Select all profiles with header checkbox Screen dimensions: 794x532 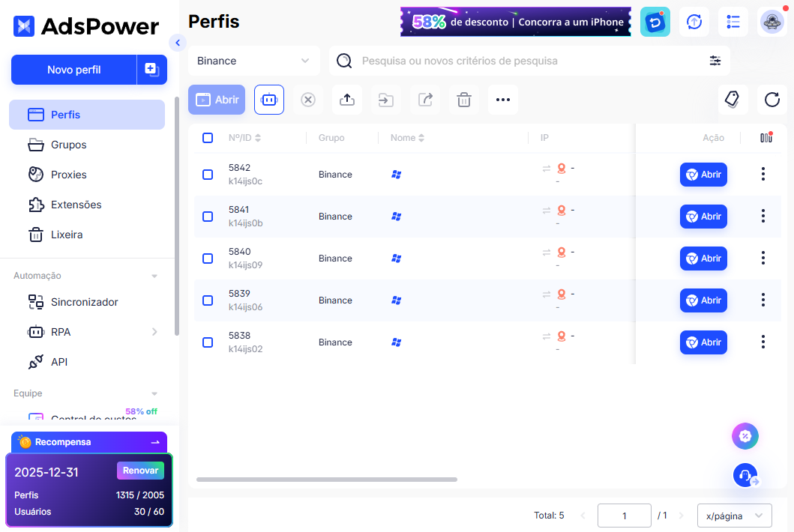point(208,138)
